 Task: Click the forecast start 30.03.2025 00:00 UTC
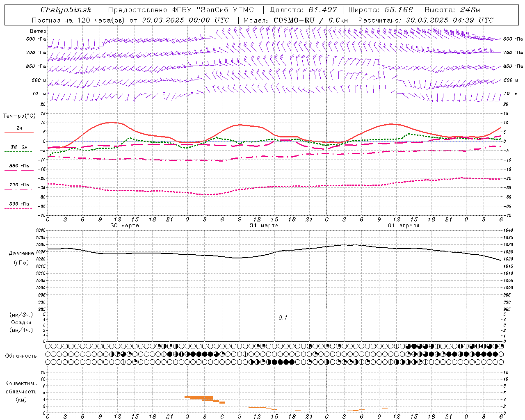point(185,20)
